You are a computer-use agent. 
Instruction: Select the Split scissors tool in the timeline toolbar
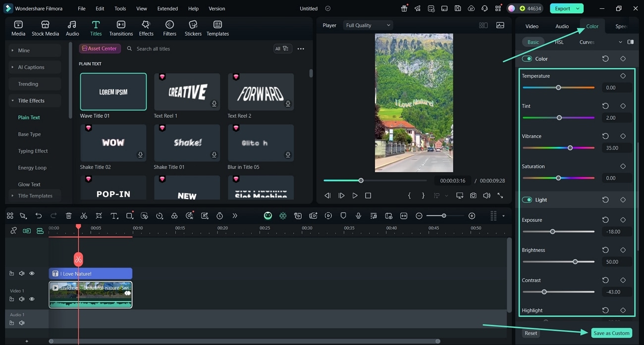pyautogui.click(x=84, y=215)
